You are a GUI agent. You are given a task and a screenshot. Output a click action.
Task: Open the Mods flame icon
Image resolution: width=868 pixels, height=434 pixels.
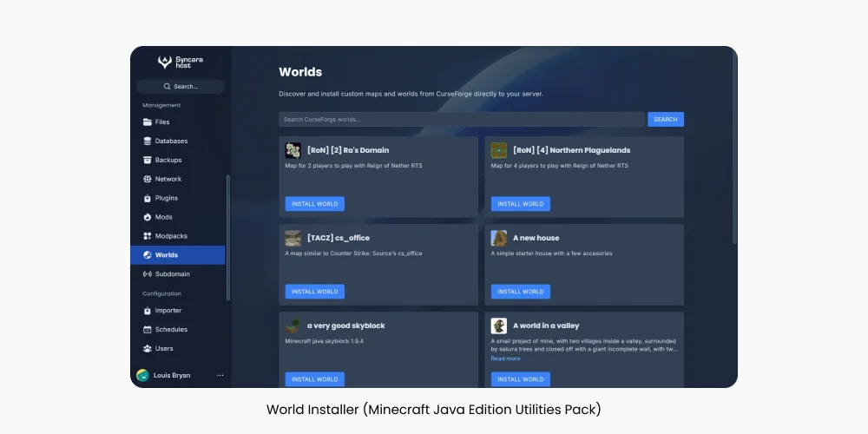(x=148, y=217)
